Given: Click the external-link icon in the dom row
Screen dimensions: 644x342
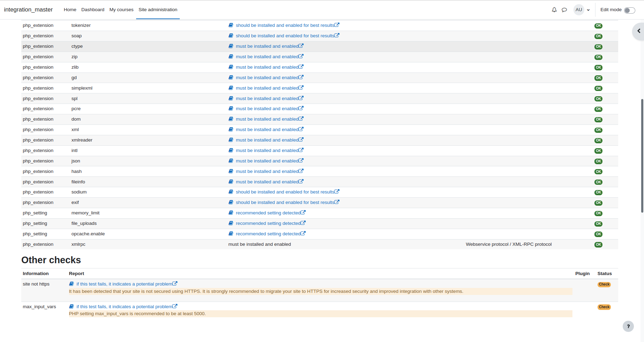Looking at the screenshot, I should point(301,119).
